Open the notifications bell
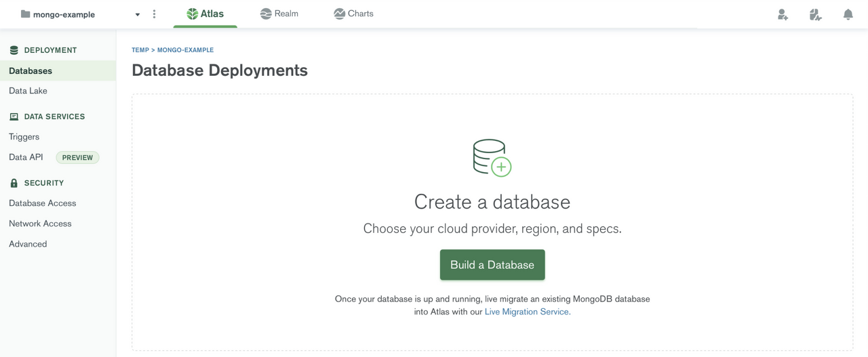 click(848, 14)
